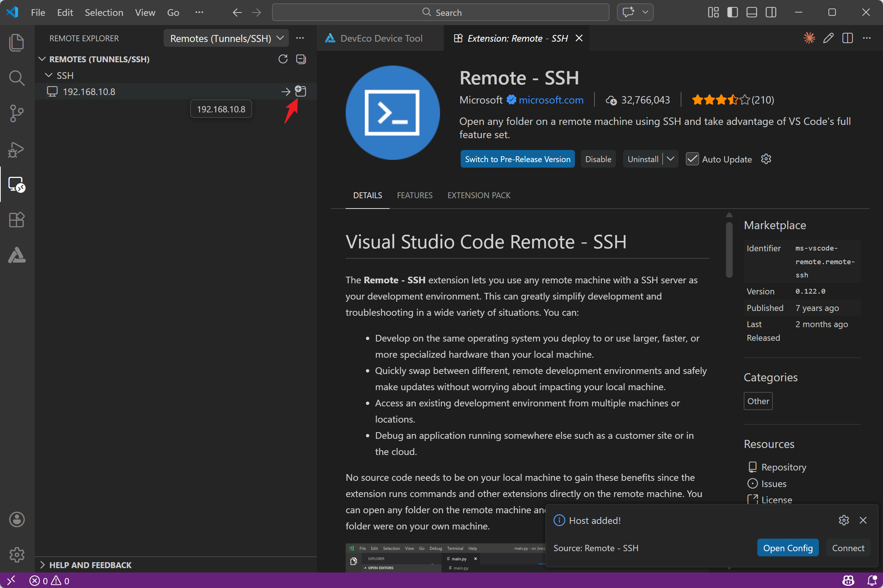
Task: Switch to the FEATURES tab
Action: point(415,195)
